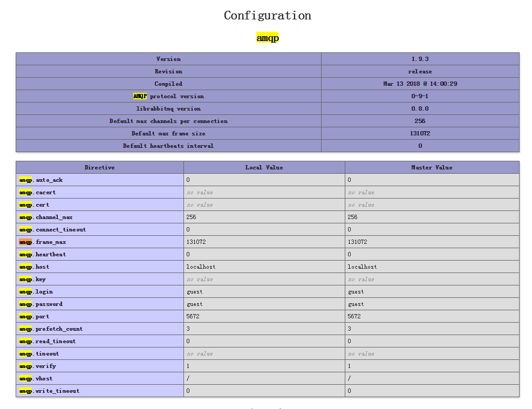
Task: Select the Version label cell
Action: point(168,59)
